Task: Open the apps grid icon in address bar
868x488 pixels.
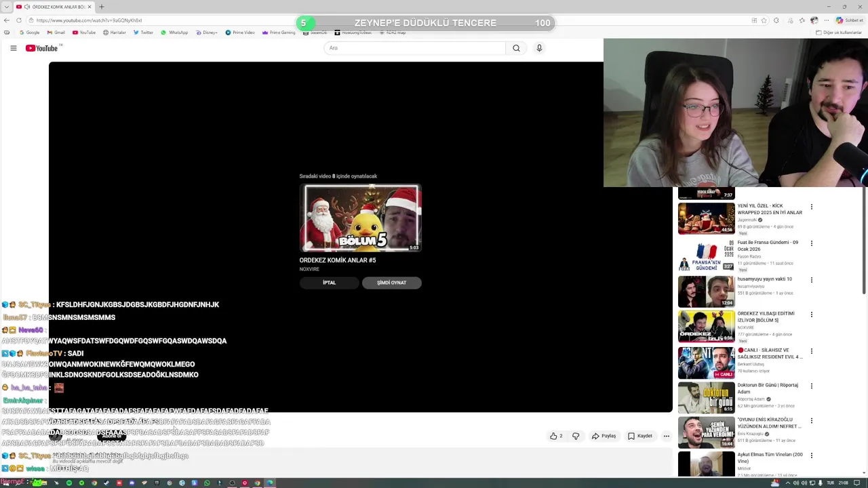Action: coord(754,20)
